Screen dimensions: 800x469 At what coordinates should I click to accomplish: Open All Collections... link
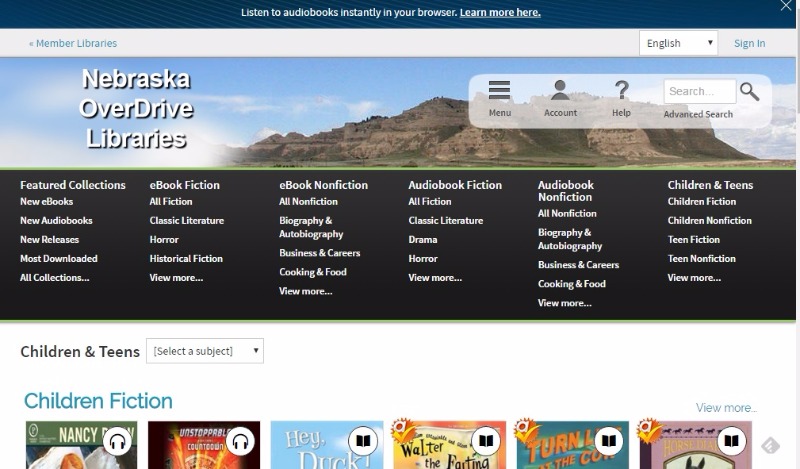click(x=55, y=278)
